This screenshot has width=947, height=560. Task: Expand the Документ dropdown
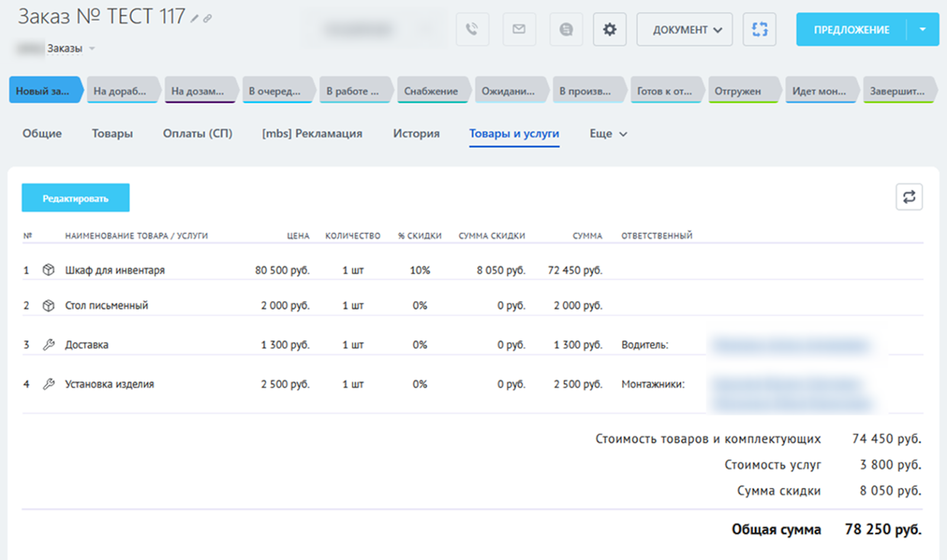pyautogui.click(x=684, y=30)
